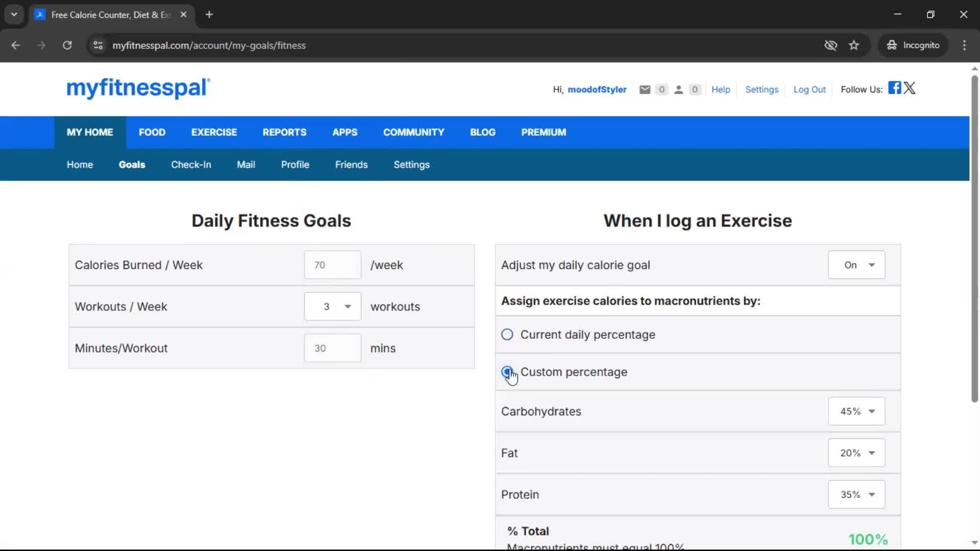Click the page vertical scrollbar

(974, 239)
